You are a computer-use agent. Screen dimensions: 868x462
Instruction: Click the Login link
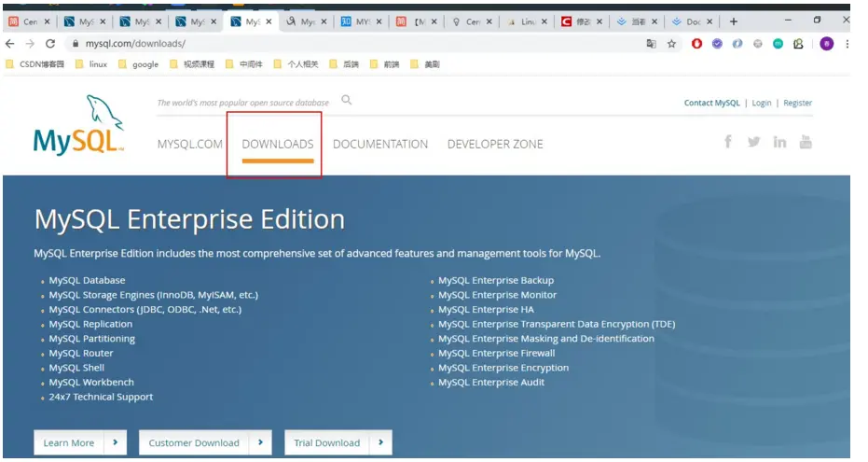pos(762,103)
